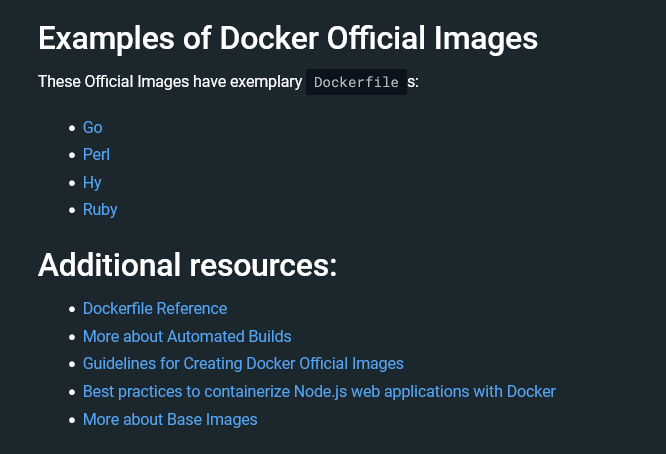Open Guidelines for Creating Docker Official Images
Screen dimensions: 666x454
click(243, 363)
